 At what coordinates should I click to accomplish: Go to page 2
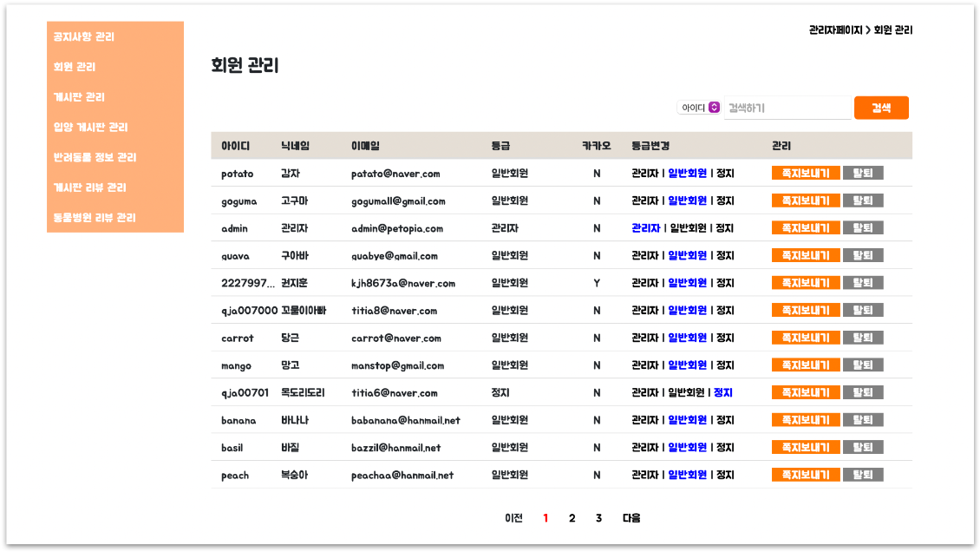pyautogui.click(x=572, y=518)
